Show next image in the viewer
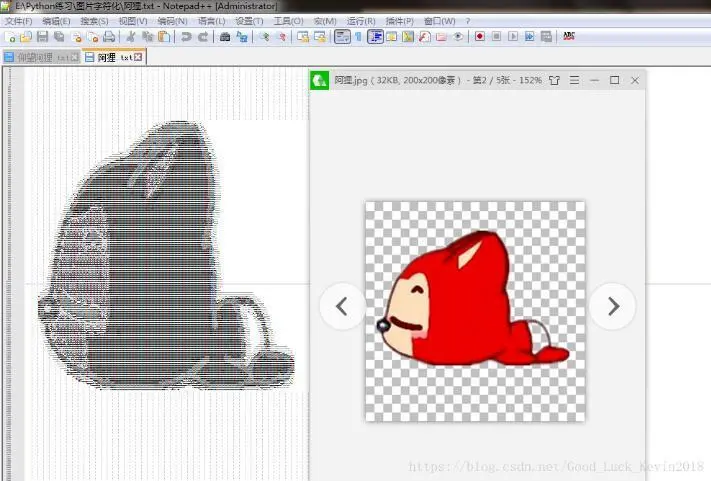711x481 pixels. [613, 306]
